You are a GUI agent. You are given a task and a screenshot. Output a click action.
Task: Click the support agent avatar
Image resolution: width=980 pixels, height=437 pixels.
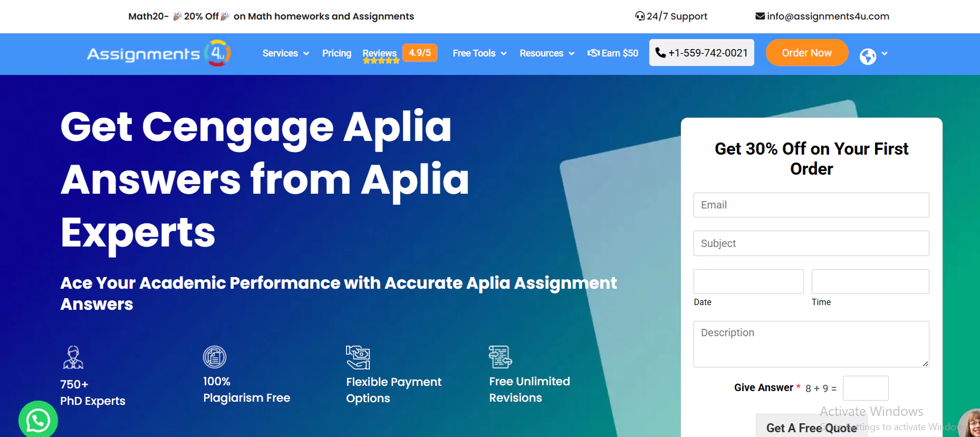971,424
